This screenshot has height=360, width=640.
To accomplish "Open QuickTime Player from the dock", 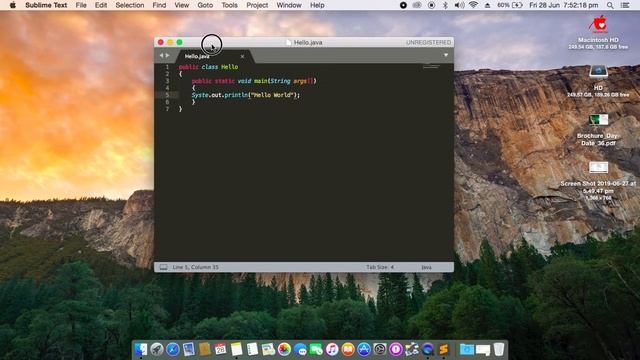I will (427, 349).
